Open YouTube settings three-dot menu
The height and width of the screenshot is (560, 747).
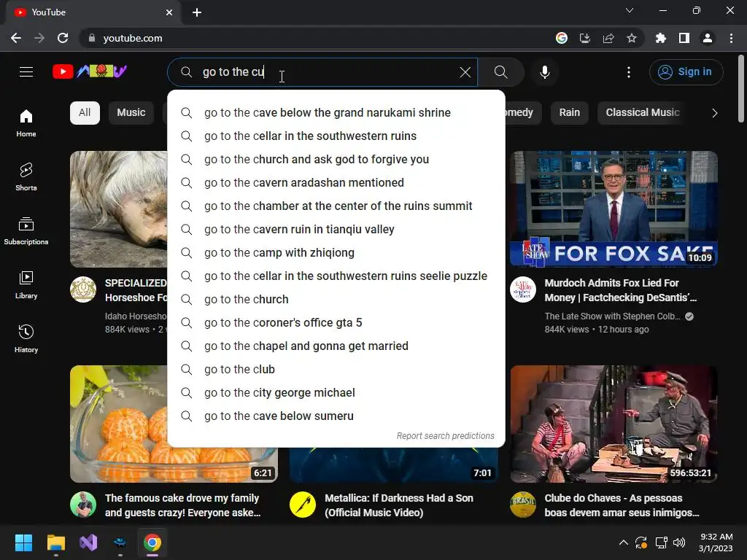[628, 72]
